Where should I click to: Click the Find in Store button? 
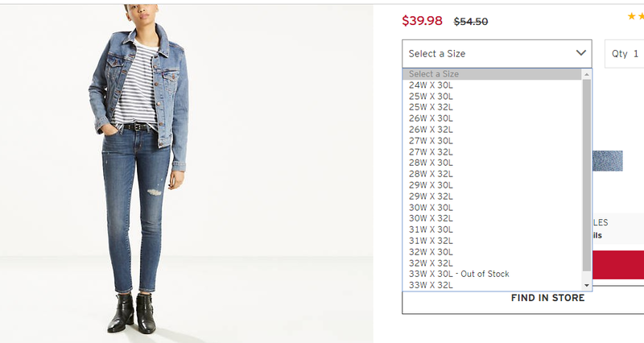tap(547, 298)
